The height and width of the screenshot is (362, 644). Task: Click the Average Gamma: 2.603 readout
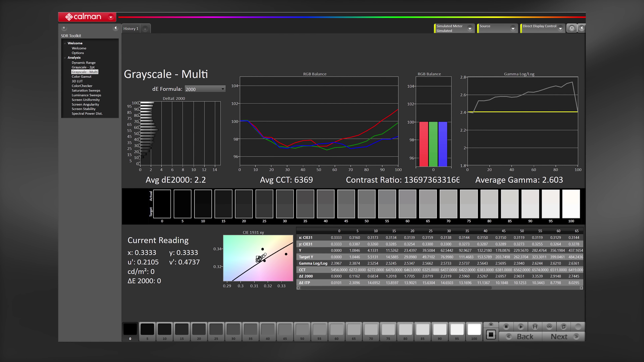pyautogui.click(x=519, y=180)
